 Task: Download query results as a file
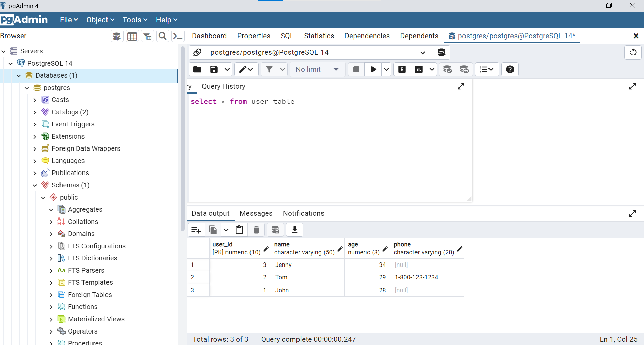[x=294, y=230]
